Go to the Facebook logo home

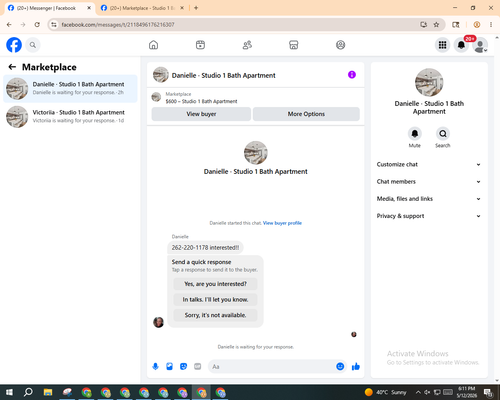[14, 45]
